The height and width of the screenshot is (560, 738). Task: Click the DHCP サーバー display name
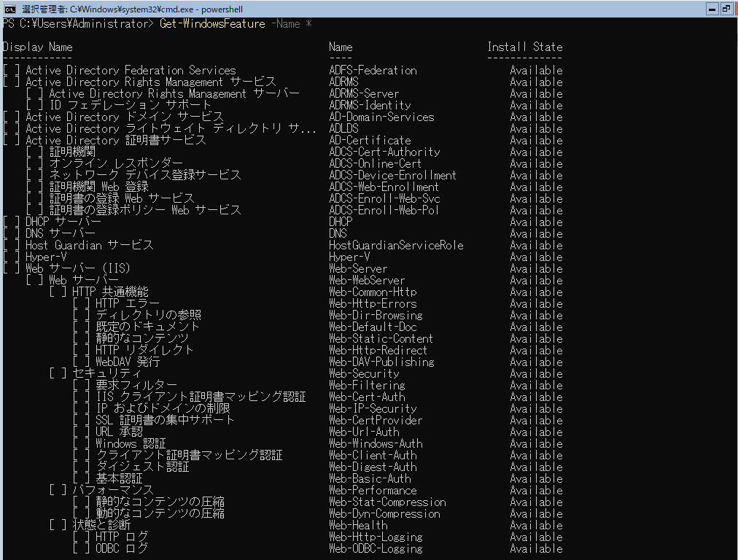tap(63, 222)
